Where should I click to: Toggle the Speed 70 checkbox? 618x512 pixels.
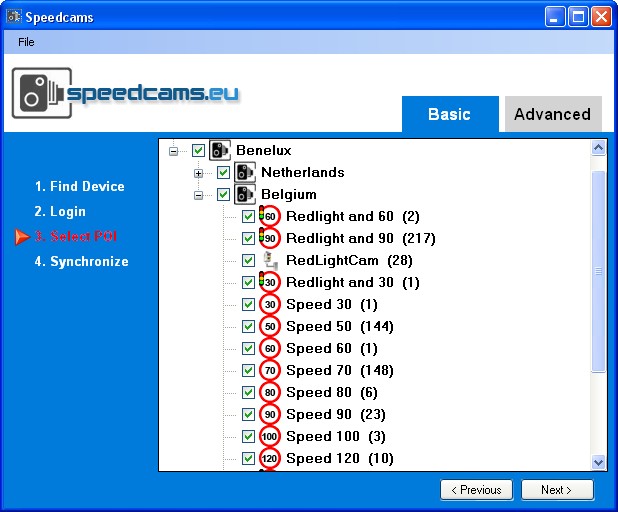coord(248,371)
